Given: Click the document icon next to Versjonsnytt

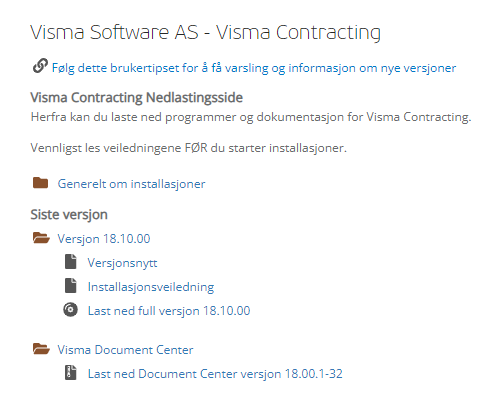Looking at the screenshot, I should coord(71,262).
